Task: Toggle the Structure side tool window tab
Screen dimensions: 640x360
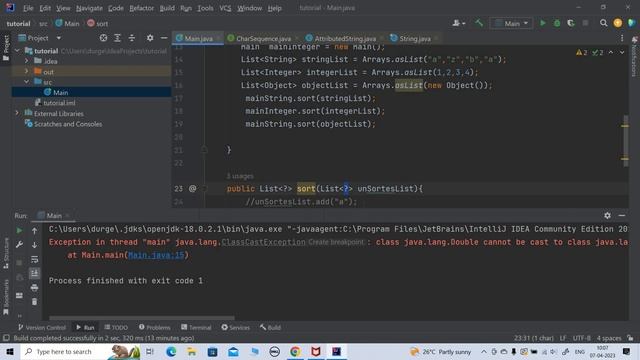Action: click(x=6, y=253)
